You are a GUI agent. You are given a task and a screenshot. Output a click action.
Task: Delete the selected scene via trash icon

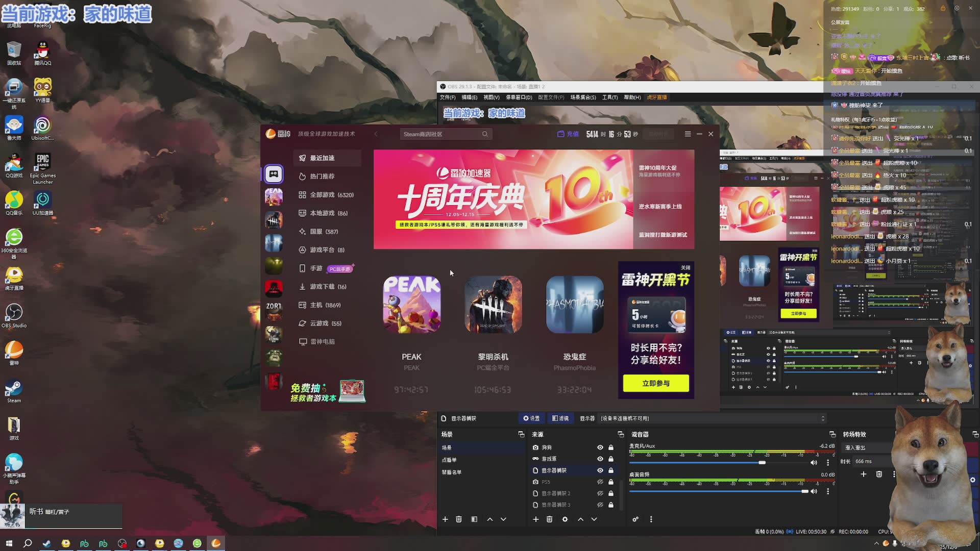(x=459, y=519)
